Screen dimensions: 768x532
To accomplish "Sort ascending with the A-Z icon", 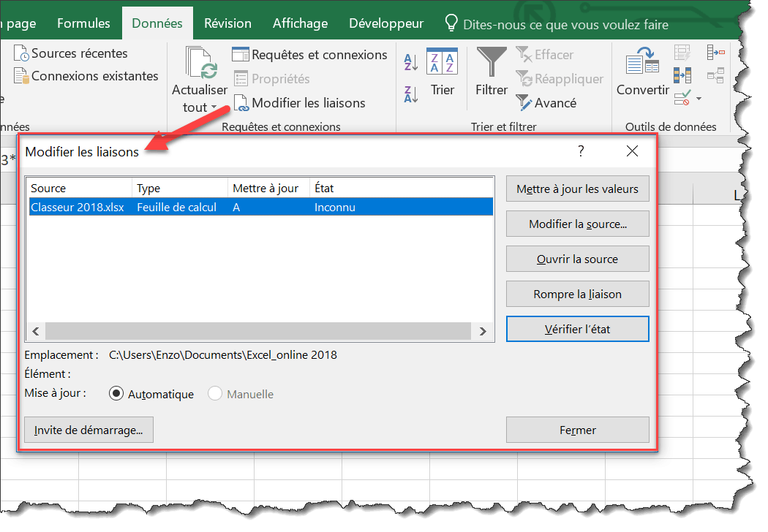I will click(x=410, y=62).
